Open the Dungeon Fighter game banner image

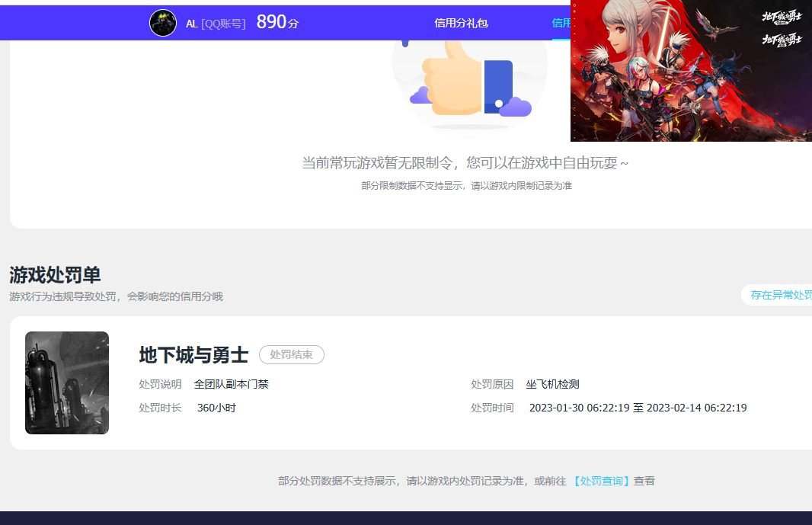691,71
